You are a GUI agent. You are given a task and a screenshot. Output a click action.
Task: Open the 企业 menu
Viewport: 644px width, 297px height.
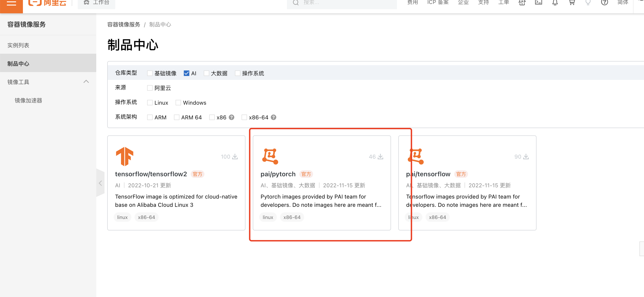pyautogui.click(x=463, y=3)
